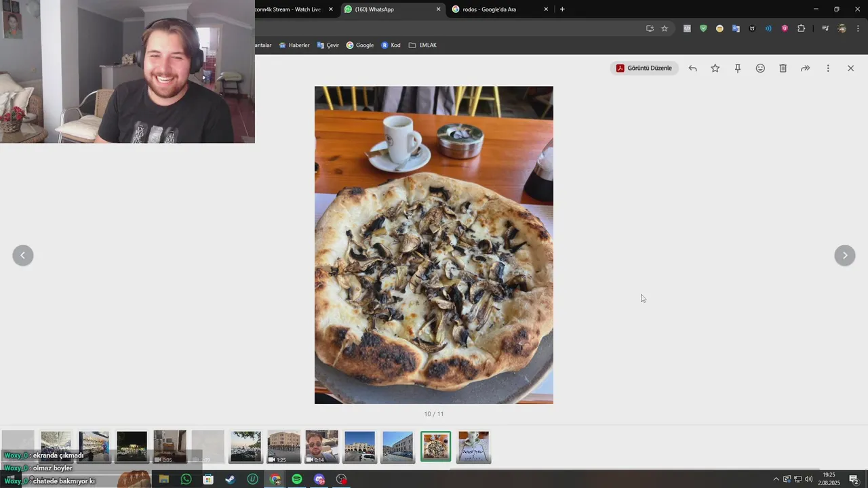Screen dimensions: 868x488
Task: Open the tree and harbor view thumbnail
Action: pos(245,447)
